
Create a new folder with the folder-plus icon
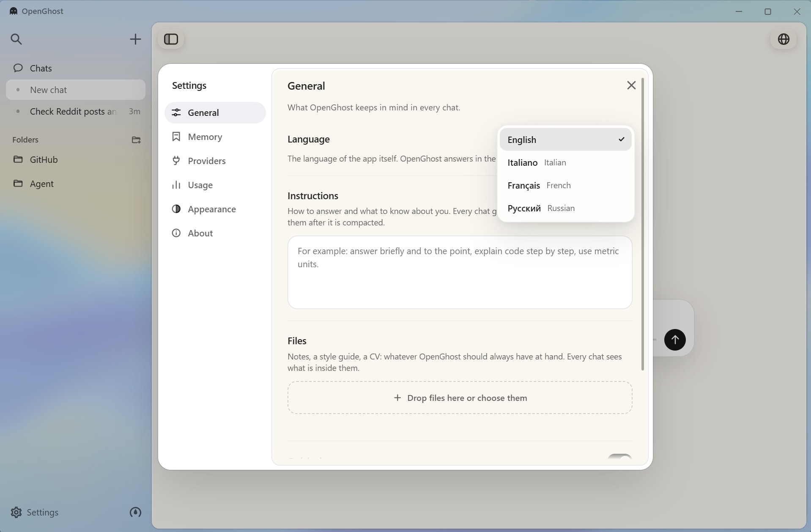tap(136, 140)
